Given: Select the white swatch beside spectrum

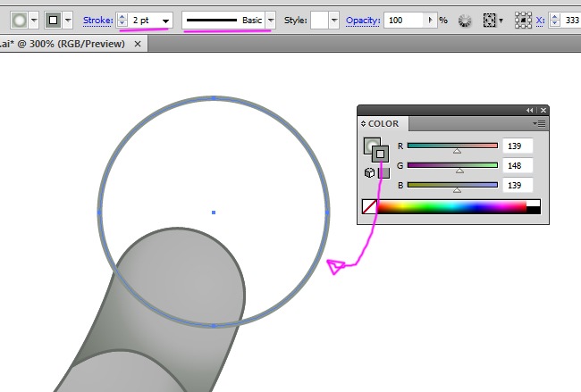Looking at the screenshot, I should pos(534,203).
